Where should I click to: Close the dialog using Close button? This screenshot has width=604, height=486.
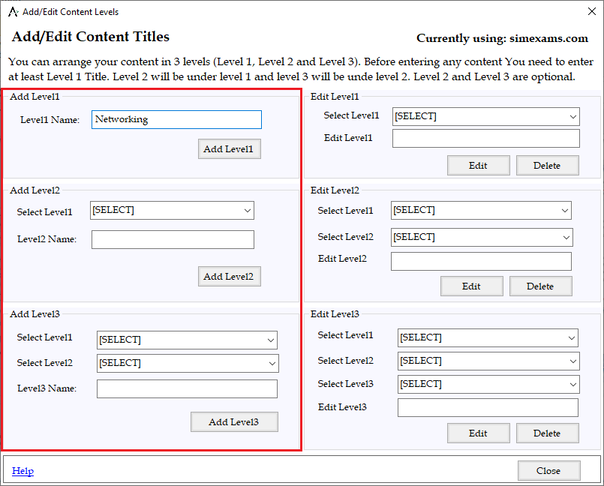(x=548, y=470)
